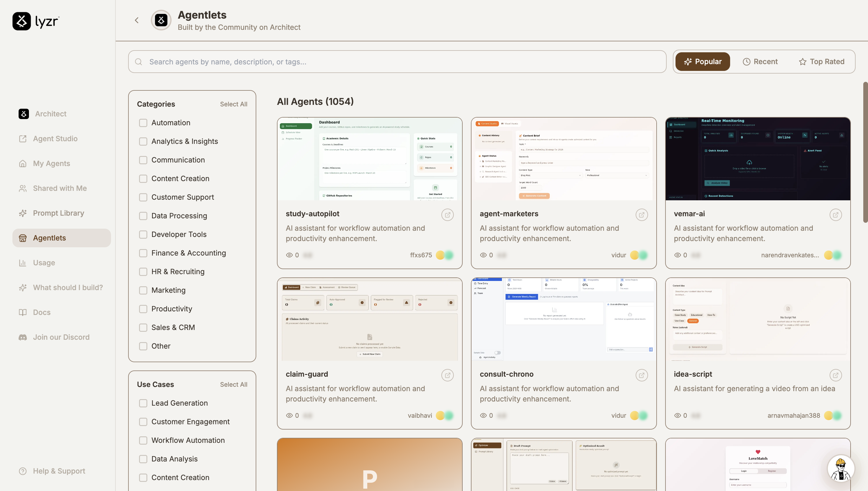Click the lyzr logo in sidebar
The height and width of the screenshot is (491, 868).
point(36,21)
